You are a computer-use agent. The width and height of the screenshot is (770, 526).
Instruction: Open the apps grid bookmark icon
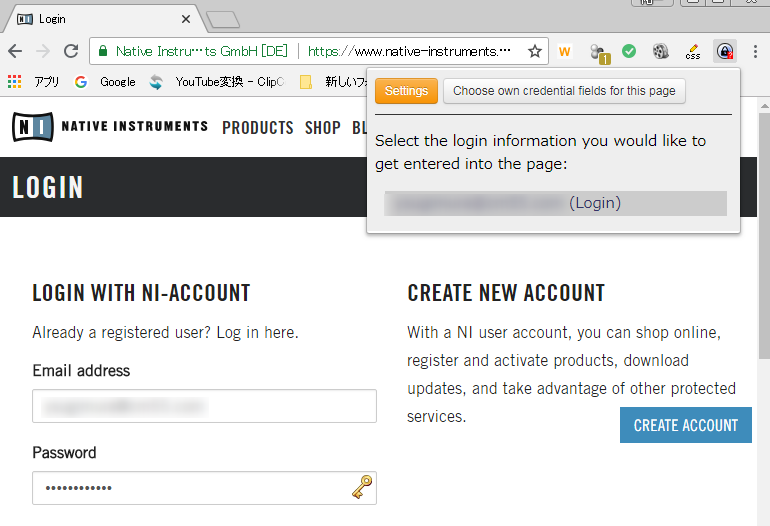pos(15,82)
